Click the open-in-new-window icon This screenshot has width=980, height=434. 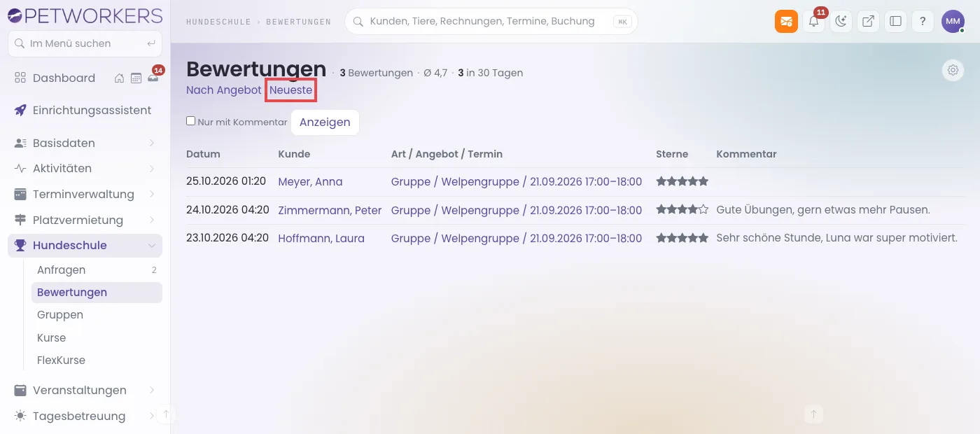[x=868, y=21]
